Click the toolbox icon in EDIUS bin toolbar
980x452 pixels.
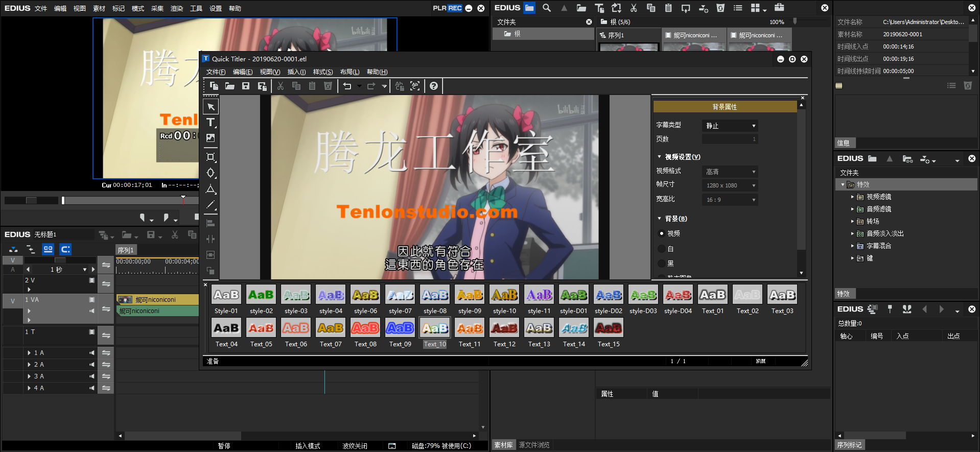coord(779,8)
